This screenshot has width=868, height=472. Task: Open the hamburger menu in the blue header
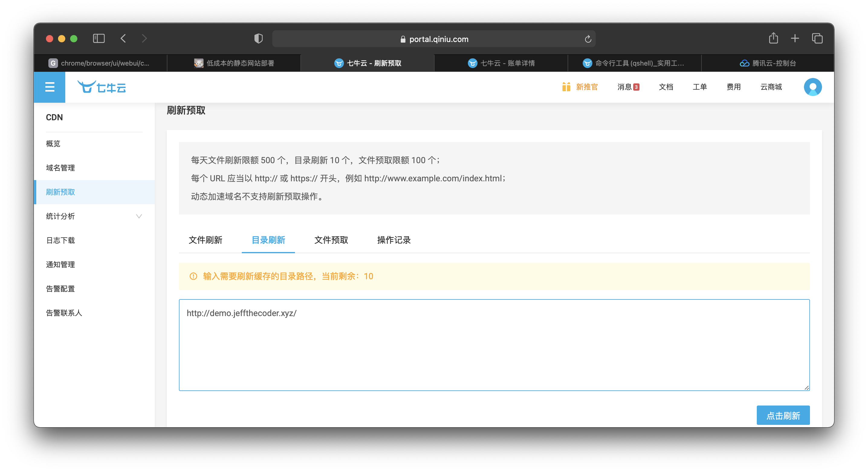pos(50,87)
